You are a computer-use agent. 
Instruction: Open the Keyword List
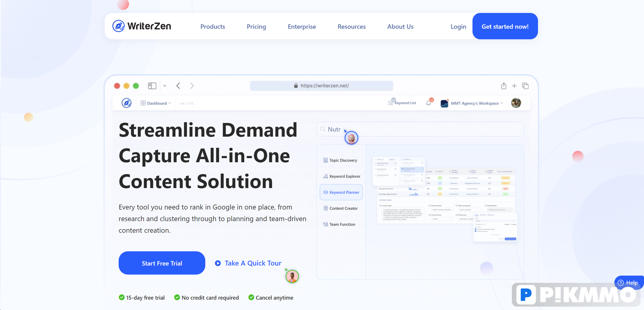click(402, 103)
